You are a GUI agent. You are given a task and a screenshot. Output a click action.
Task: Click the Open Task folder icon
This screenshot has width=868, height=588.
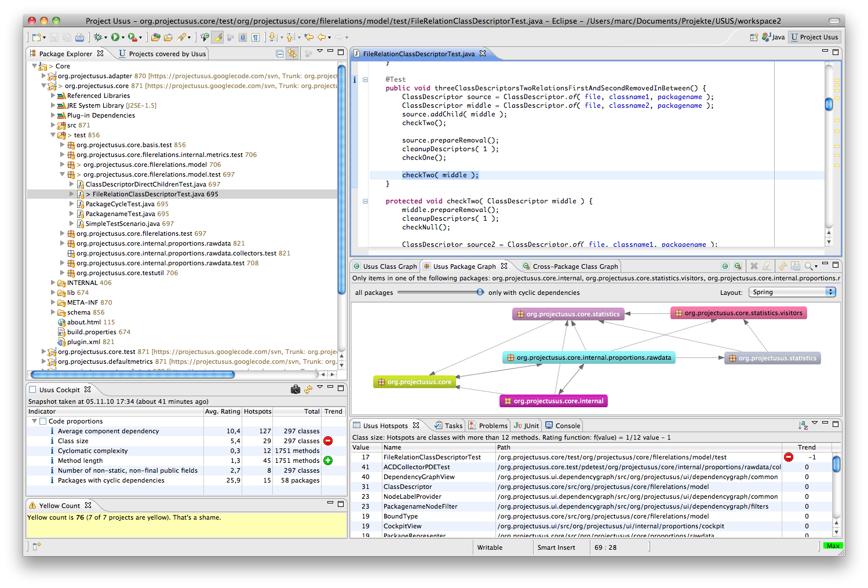(168, 37)
